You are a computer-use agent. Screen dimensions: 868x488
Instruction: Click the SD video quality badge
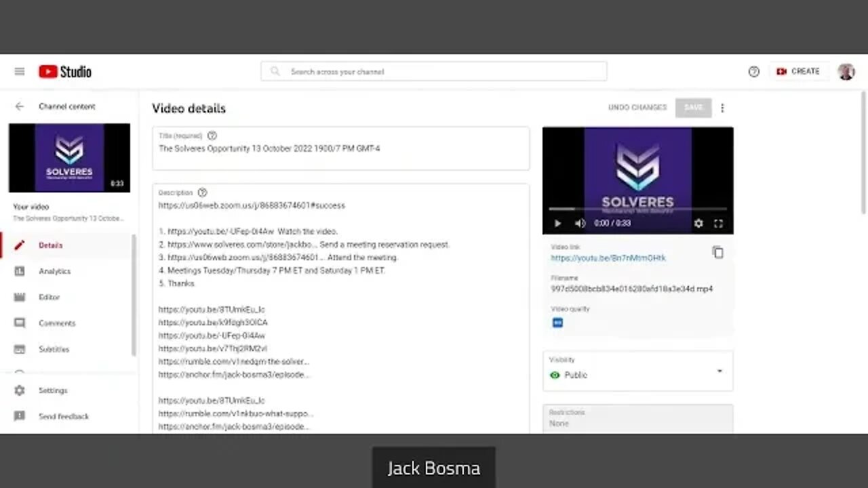pos(557,323)
